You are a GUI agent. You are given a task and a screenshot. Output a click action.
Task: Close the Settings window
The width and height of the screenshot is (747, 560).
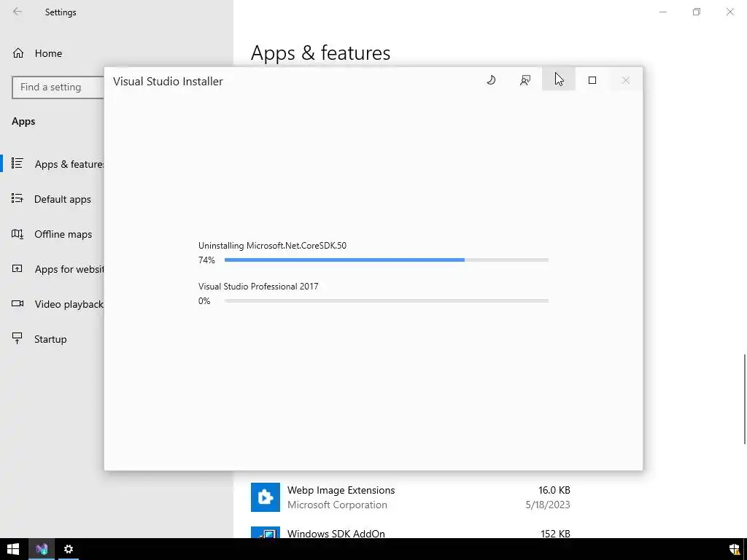729,12
